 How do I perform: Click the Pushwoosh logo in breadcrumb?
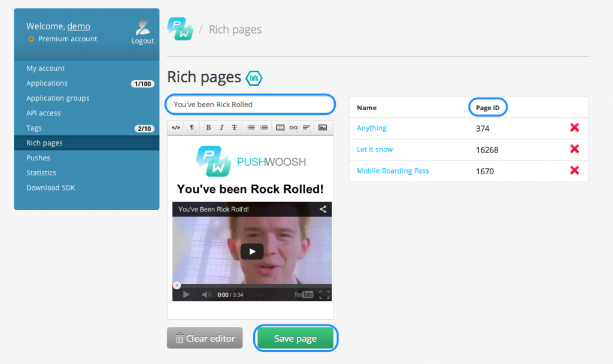click(180, 29)
